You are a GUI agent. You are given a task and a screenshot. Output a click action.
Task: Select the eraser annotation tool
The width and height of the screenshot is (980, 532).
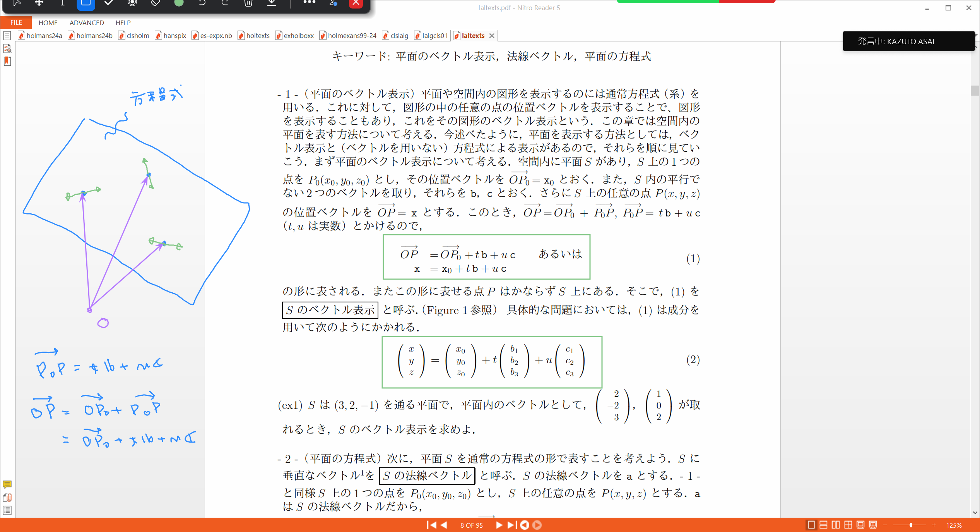click(155, 3)
